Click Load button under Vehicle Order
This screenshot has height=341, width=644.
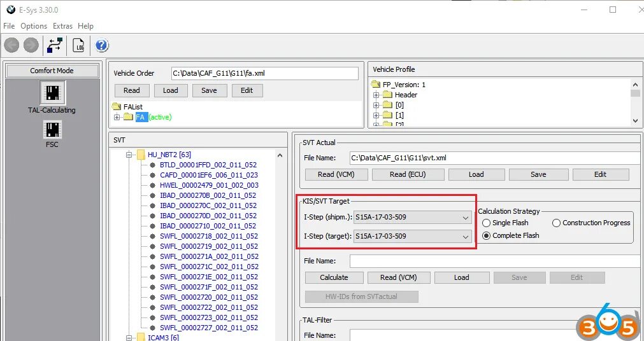coord(171,91)
